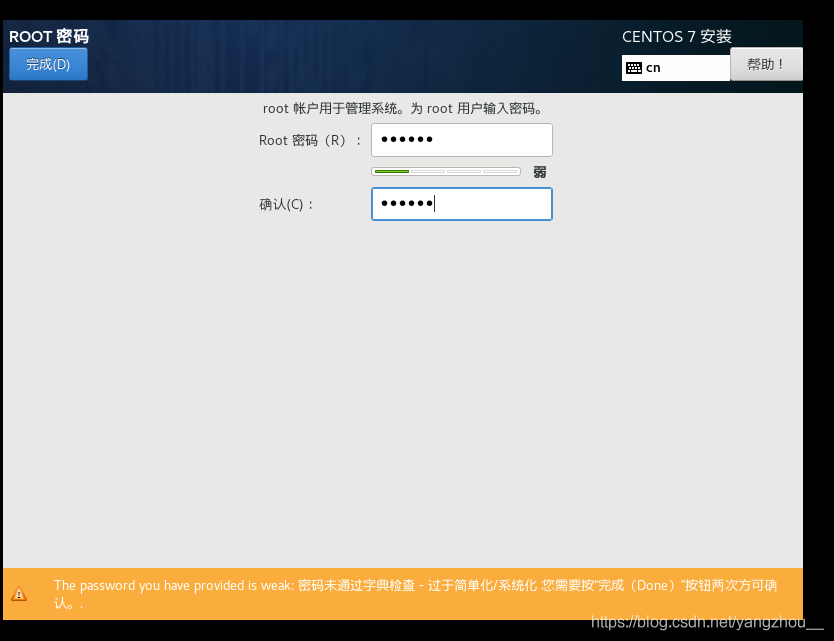Click the empty last segment of strength bar
Screen dimensions: 834x641
pos(501,171)
